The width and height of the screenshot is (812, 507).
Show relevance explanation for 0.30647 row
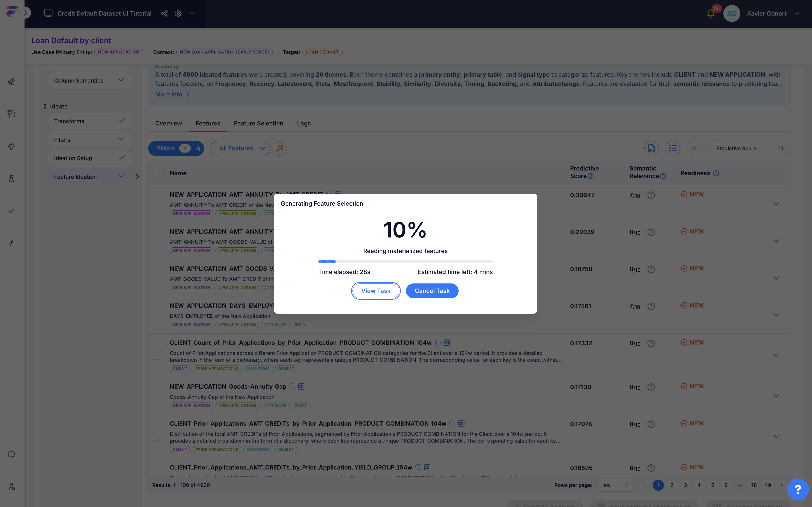coord(651,195)
